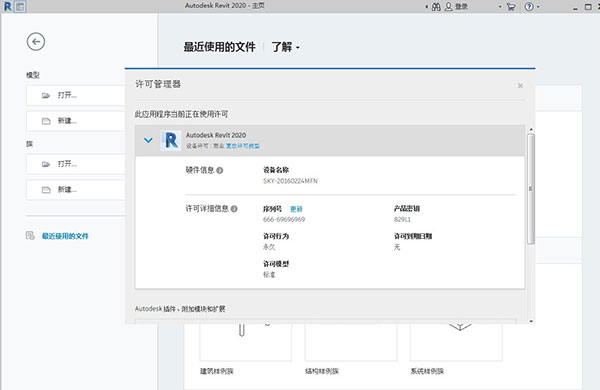600x390 pixels.
Task: Open the binoculars search icon in title bar
Action: 436,7
